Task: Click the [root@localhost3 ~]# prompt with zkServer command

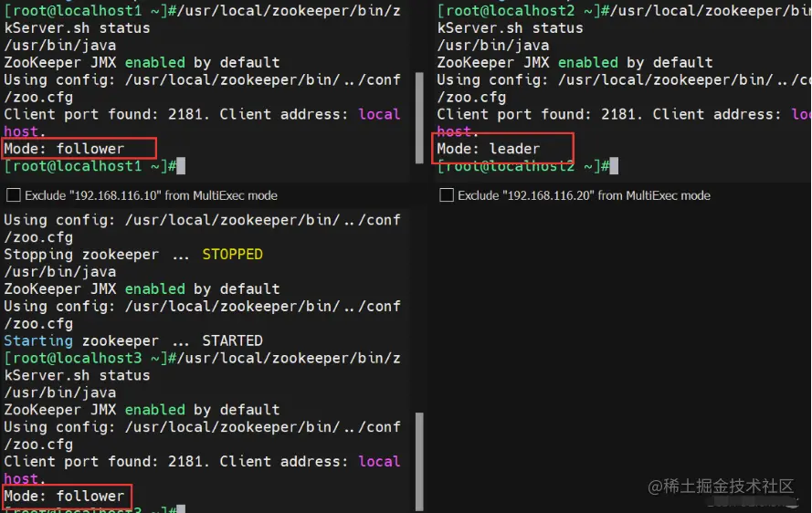Action: point(203,358)
